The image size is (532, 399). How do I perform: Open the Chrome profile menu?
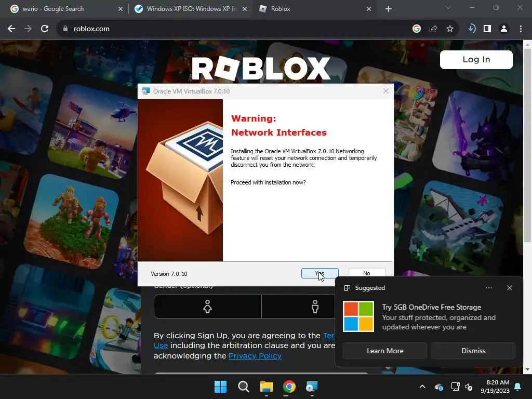(x=504, y=29)
